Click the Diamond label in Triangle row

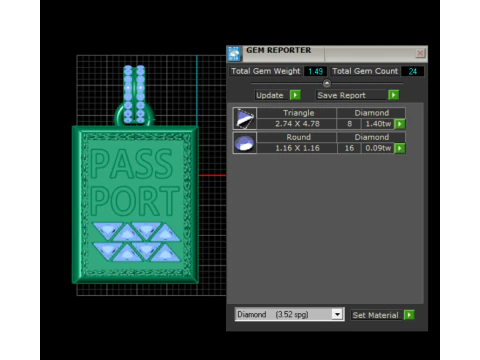click(371, 113)
